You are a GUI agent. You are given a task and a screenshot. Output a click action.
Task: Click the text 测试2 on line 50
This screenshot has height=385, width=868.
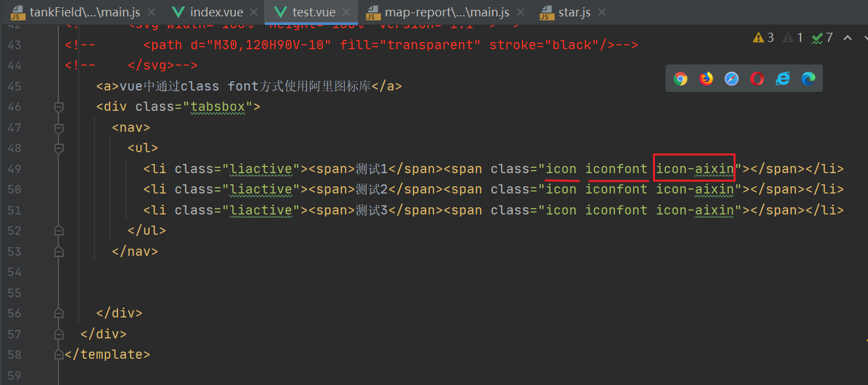[x=372, y=190]
